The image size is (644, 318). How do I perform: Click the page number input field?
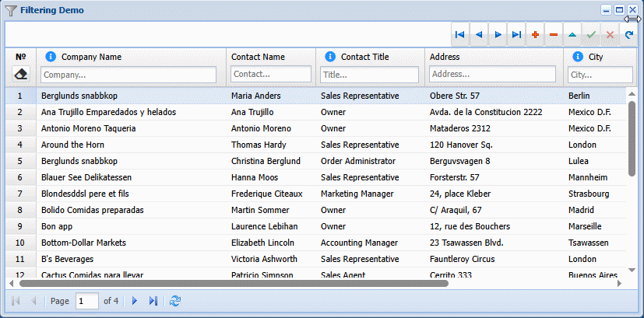[x=87, y=301]
